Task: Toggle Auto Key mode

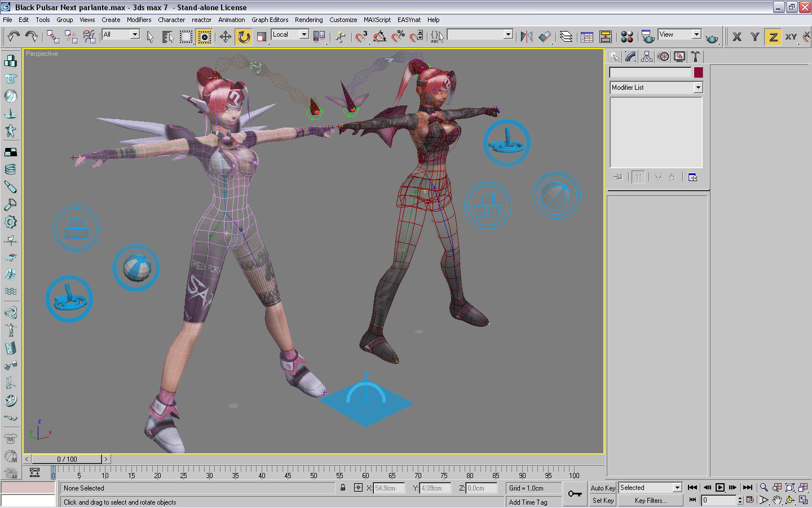Action: click(x=603, y=488)
